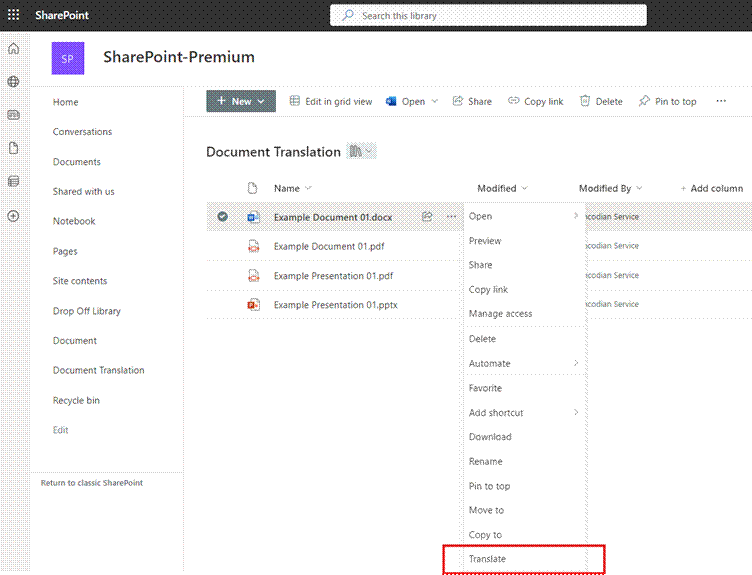Screen dimensions: 752x575
Task: Open the app launcher waffle icon
Action: 14,16
